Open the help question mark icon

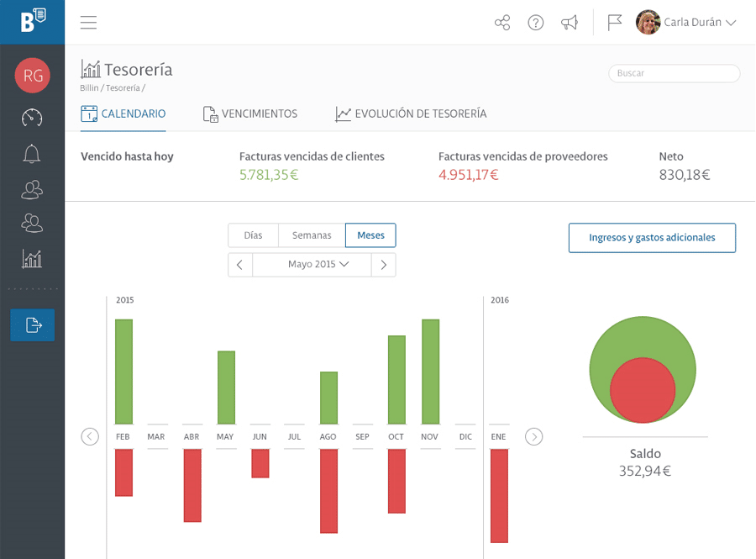point(536,23)
